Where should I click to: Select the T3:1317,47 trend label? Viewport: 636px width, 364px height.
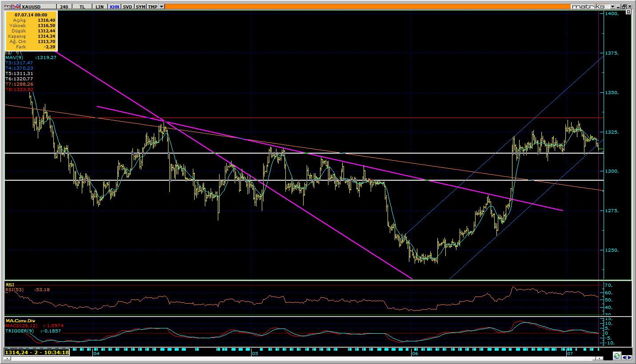(x=19, y=63)
